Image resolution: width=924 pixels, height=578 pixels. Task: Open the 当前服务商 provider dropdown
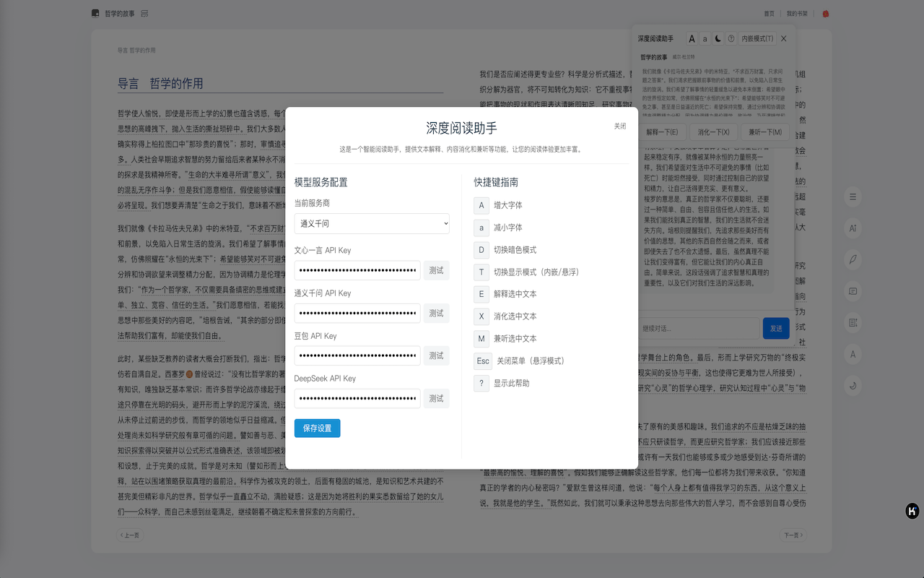pyautogui.click(x=372, y=224)
